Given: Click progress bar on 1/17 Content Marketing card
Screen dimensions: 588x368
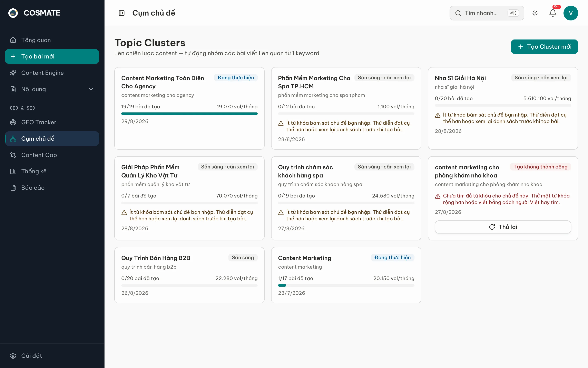Looking at the screenshot, I should point(346,285).
